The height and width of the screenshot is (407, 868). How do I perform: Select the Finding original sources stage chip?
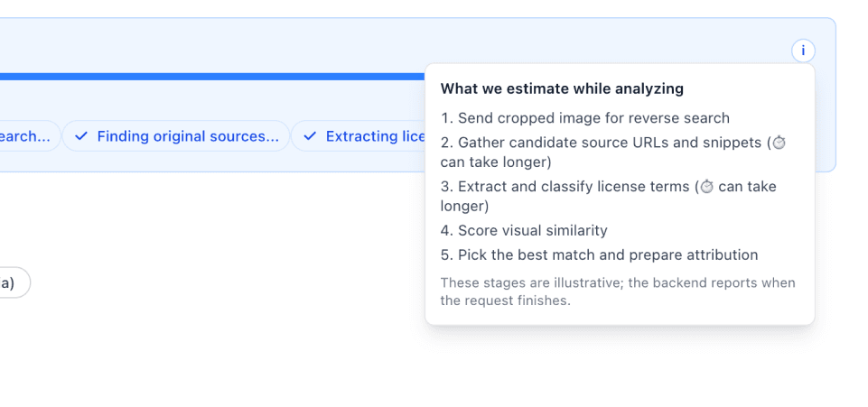(x=175, y=136)
